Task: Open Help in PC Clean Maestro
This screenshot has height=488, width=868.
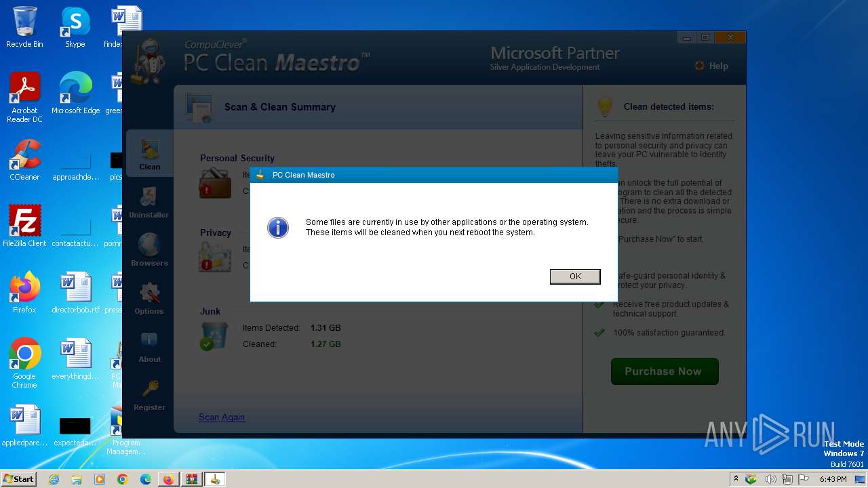Action: tap(711, 66)
